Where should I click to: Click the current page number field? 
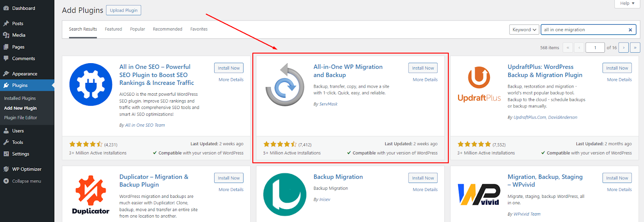coord(595,47)
